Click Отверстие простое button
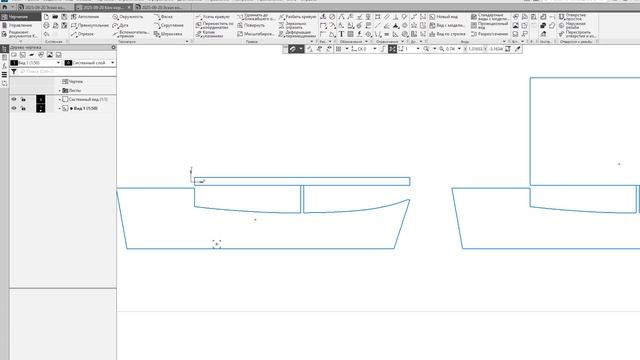Viewport: 640px width, 360px height. 572,17
